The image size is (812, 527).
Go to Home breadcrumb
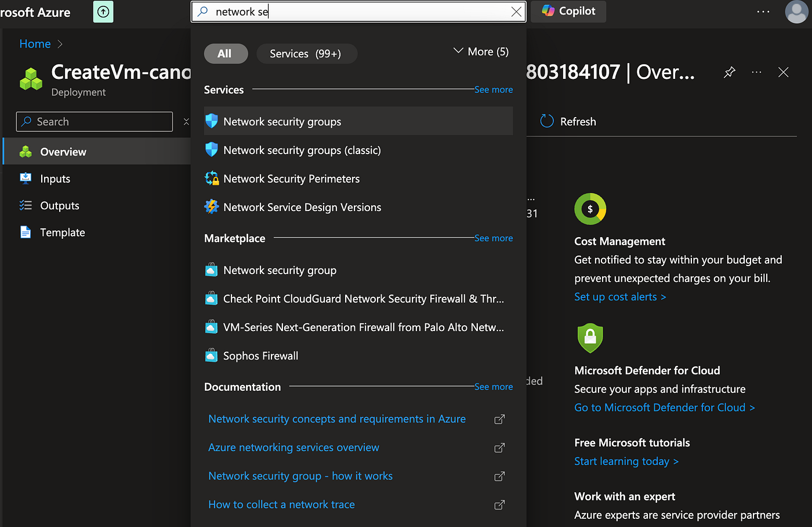(35, 44)
